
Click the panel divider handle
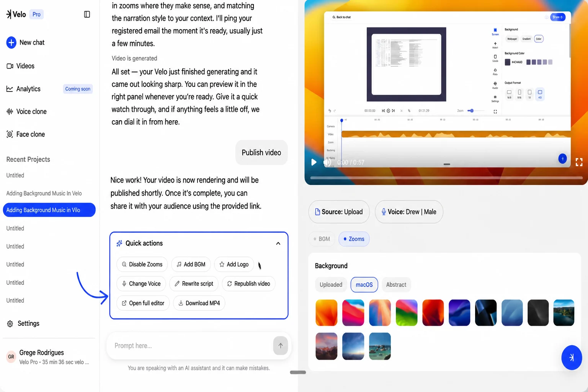(x=298, y=372)
